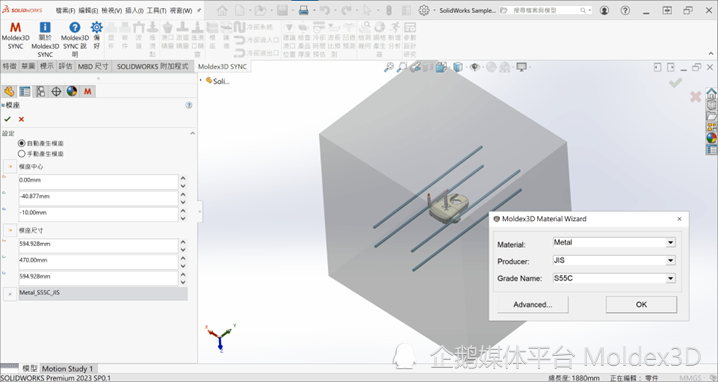718x382 pixels.
Task: Click the Advanced... button in Material Wizard
Action: click(x=533, y=305)
